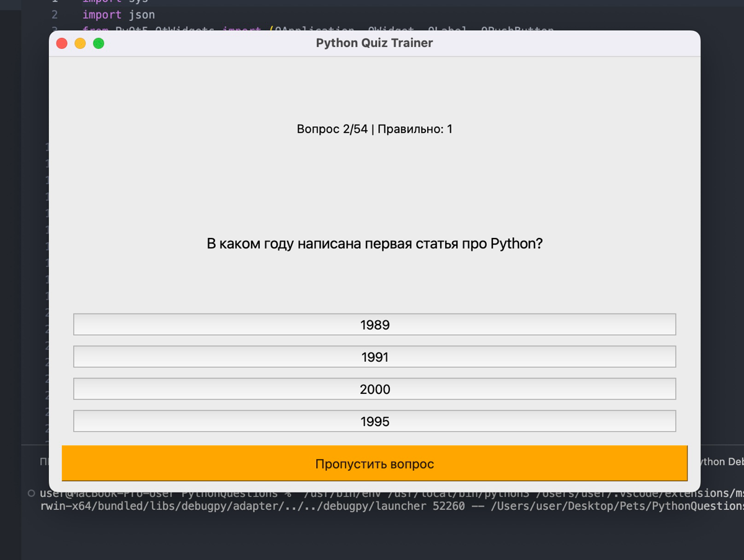The width and height of the screenshot is (744, 560).
Task: Select the answer '1991'
Action: click(x=374, y=356)
